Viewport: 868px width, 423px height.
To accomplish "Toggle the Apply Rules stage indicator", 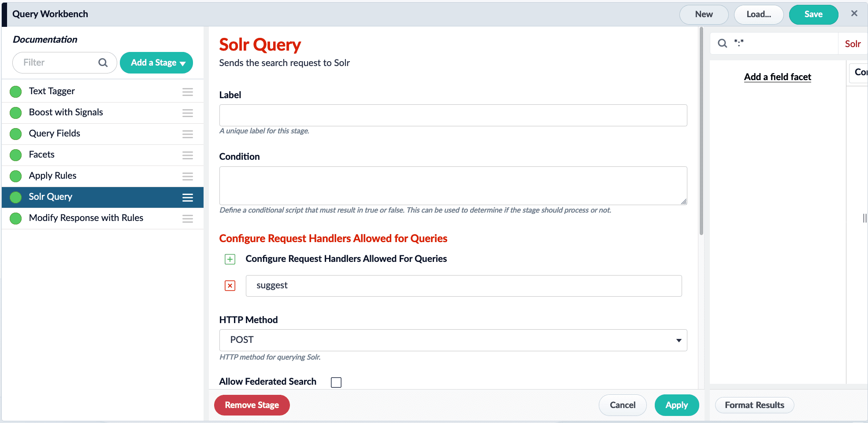I will point(15,176).
